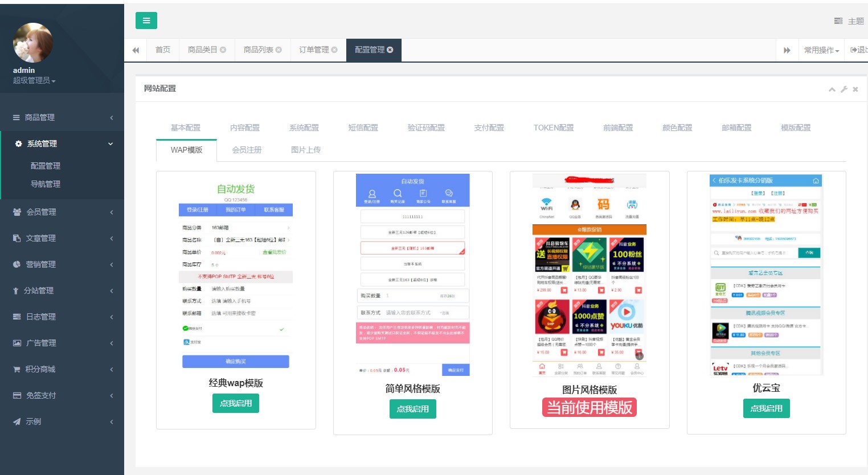Click the green hamburger menu toggle button
Viewport: 868px width, 475px height.
point(146,21)
